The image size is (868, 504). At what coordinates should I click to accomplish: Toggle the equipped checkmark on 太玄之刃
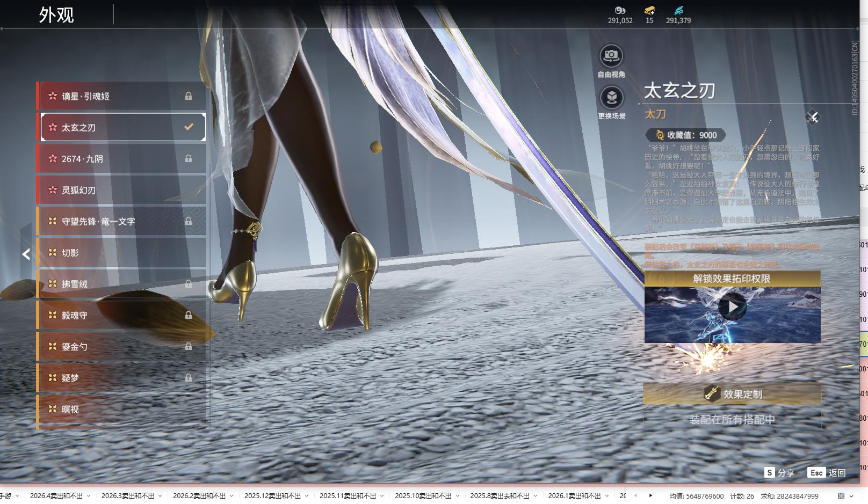pos(189,127)
